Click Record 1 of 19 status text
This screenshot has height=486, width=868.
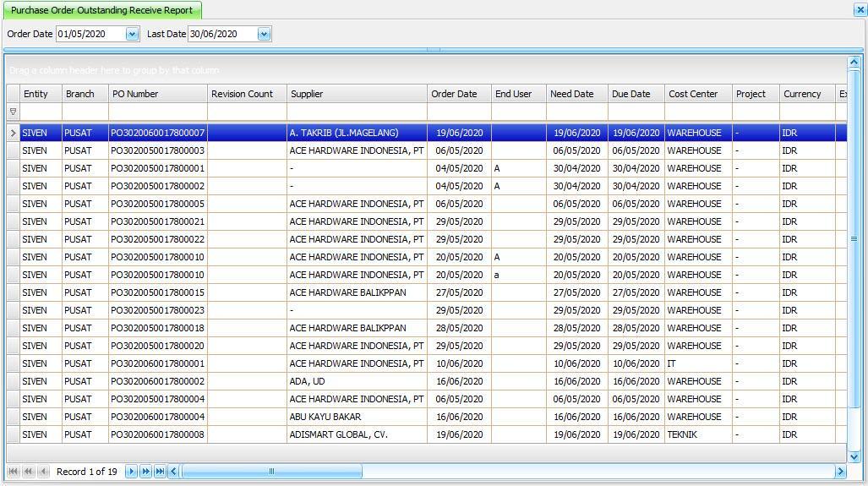pyautogui.click(x=87, y=472)
